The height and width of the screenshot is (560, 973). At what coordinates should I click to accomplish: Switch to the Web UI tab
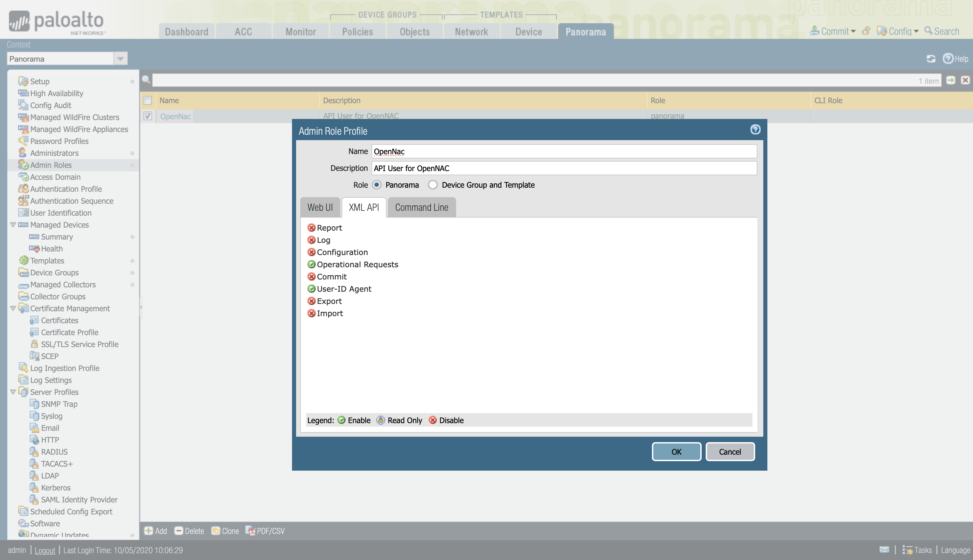tap(320, 208)
